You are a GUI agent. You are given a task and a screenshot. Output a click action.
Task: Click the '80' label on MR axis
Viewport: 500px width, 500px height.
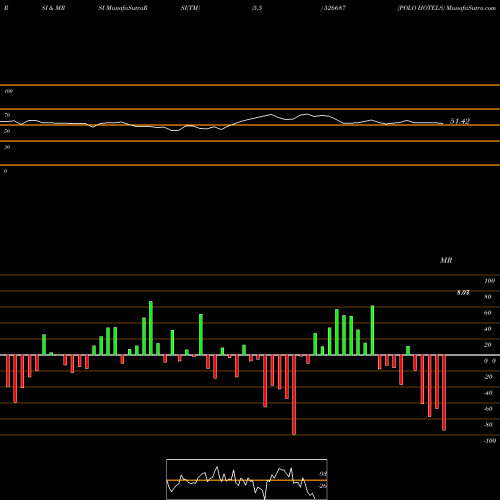488,297
